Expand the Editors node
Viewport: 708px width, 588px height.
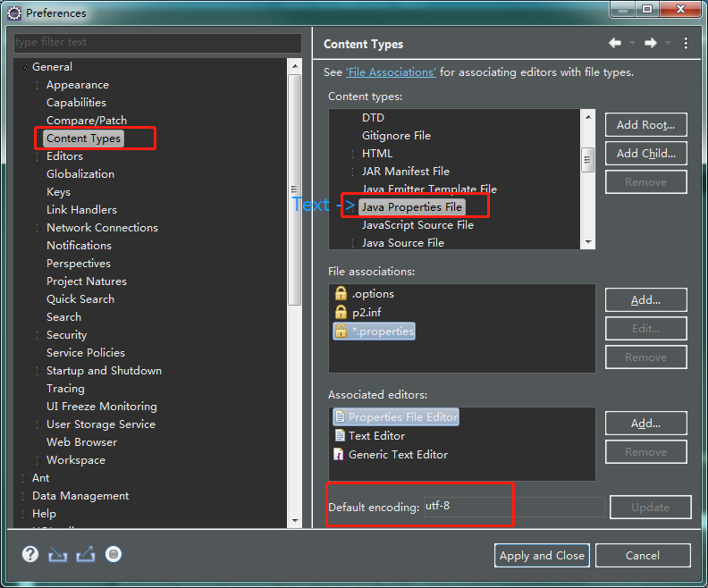38,156
